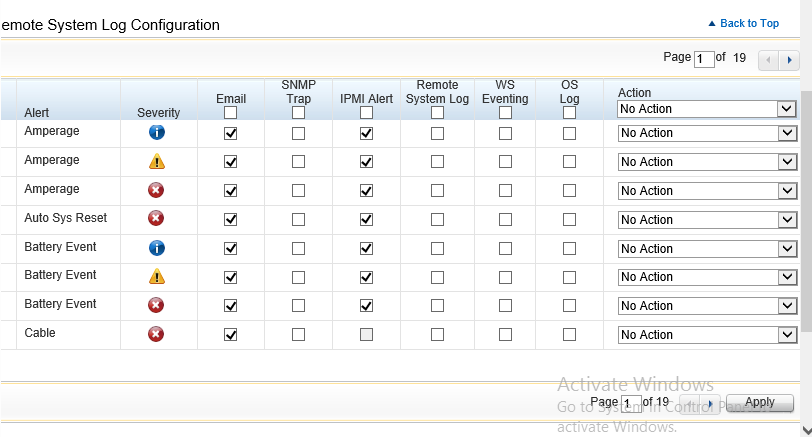The width and height of the screenshot is (812, 437).
Task: Click the top page number input field
Action: pyautogui.click(x=704, y=59)
